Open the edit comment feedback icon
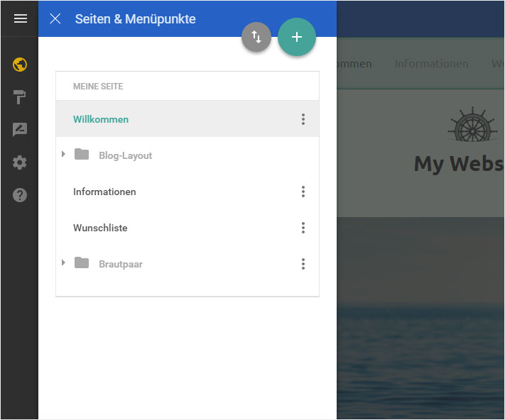 pyautogui.click(x=20, y=130)
